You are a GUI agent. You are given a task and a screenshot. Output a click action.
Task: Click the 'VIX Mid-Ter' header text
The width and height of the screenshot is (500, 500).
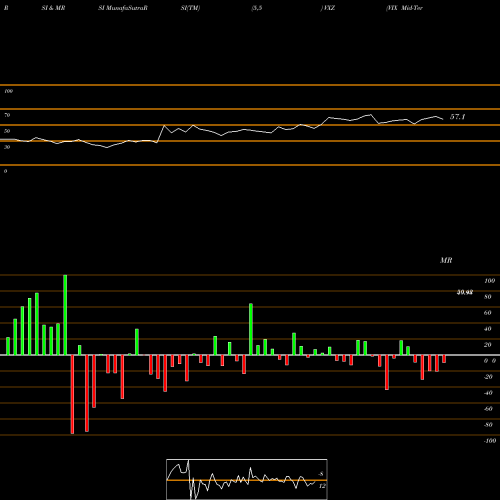pos(404,8)
